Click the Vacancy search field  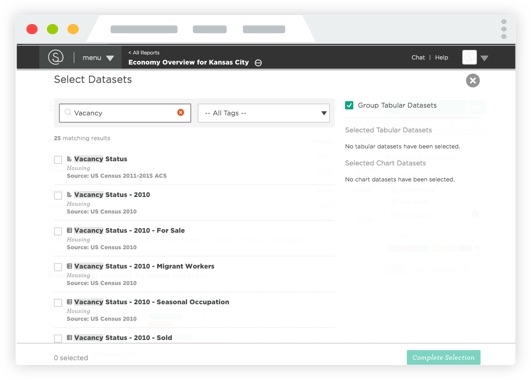point(125,113)
